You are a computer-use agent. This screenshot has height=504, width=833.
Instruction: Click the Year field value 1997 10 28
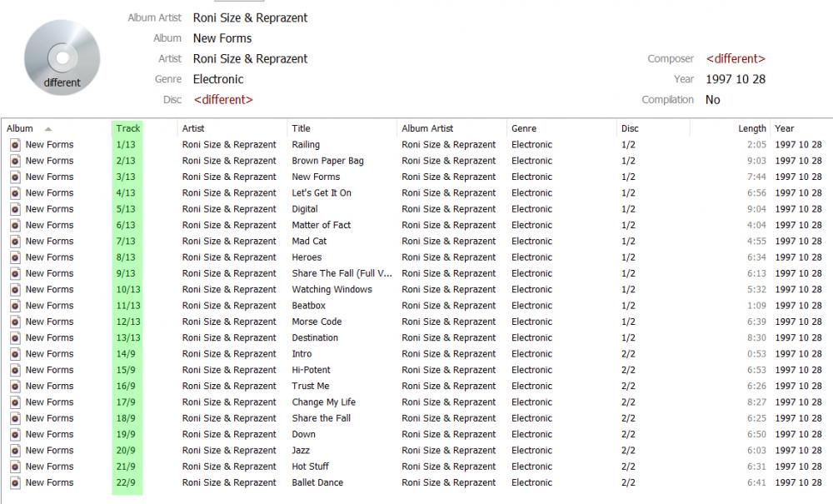coord(736,79)
